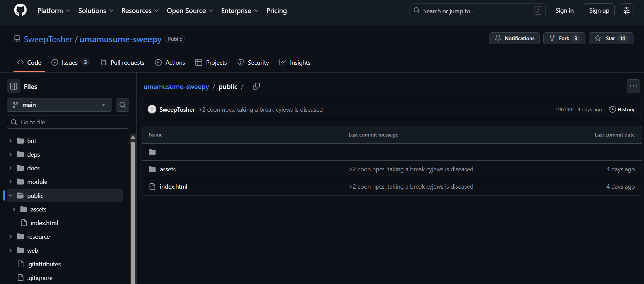
Task: Switch to the Code tab
Action: pos(29,62)
